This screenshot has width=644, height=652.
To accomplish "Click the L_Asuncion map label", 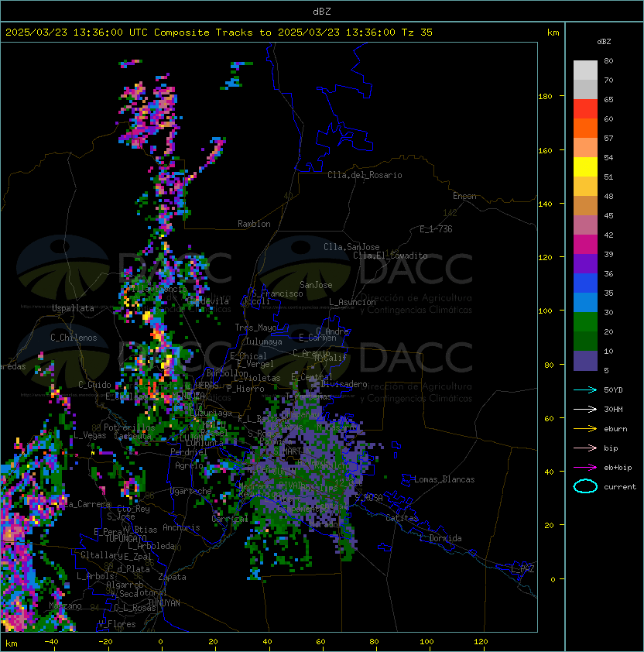I will pos(352,302).
